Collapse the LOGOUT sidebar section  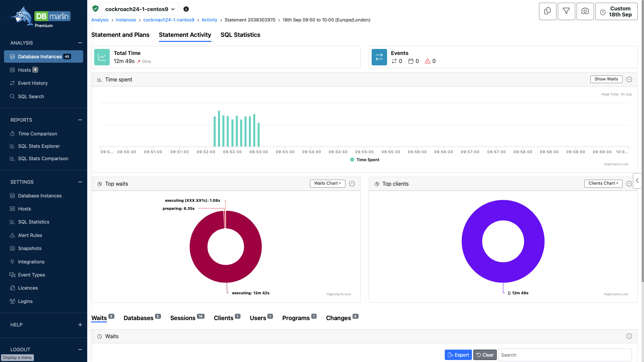(80, 350)
